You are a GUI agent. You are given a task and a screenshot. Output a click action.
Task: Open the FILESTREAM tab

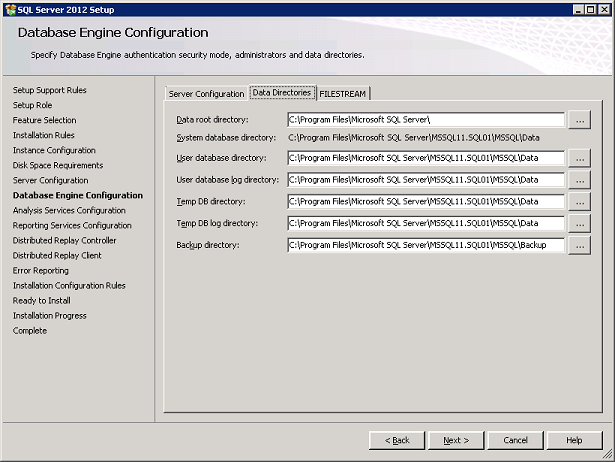(x=343, y=94)
